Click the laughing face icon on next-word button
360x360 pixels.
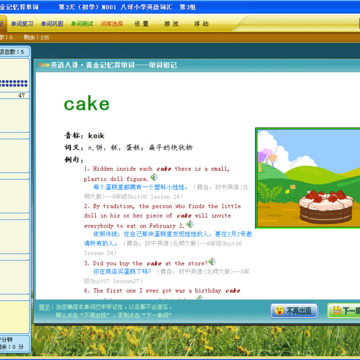click(336, 311)
